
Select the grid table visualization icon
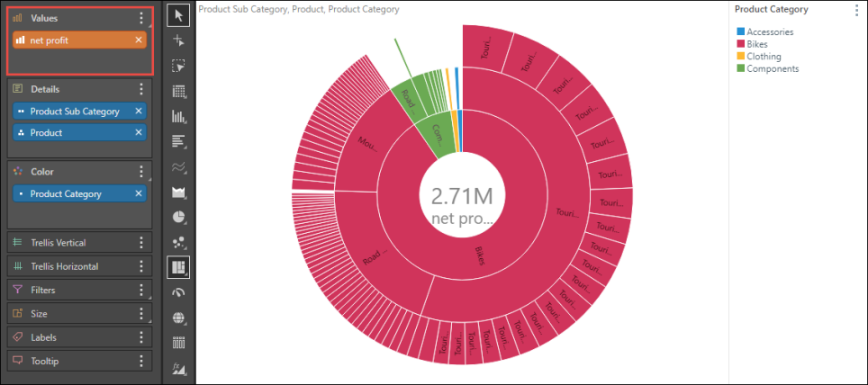tap(178, 91)
